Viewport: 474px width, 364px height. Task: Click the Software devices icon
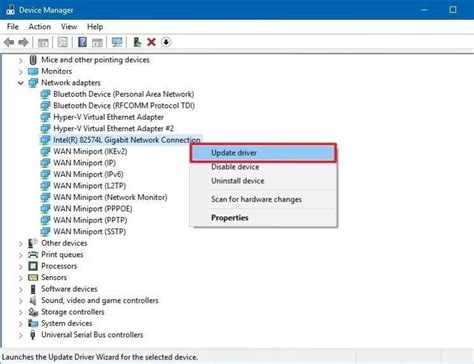pyautogui.click(x=33, y=289)
